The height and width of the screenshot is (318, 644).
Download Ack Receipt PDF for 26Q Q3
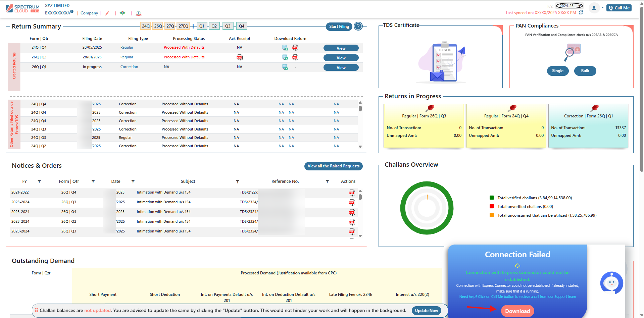(x=239, y=57)
